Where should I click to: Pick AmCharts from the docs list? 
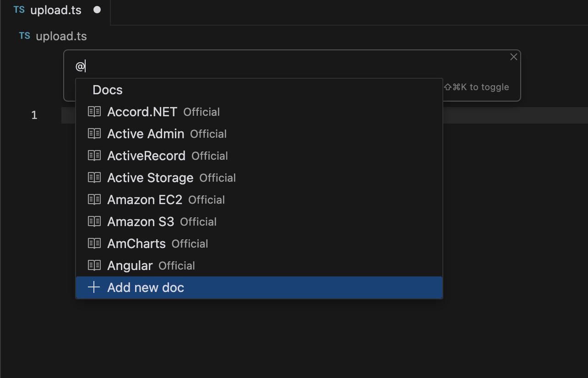tap(259, 243)
